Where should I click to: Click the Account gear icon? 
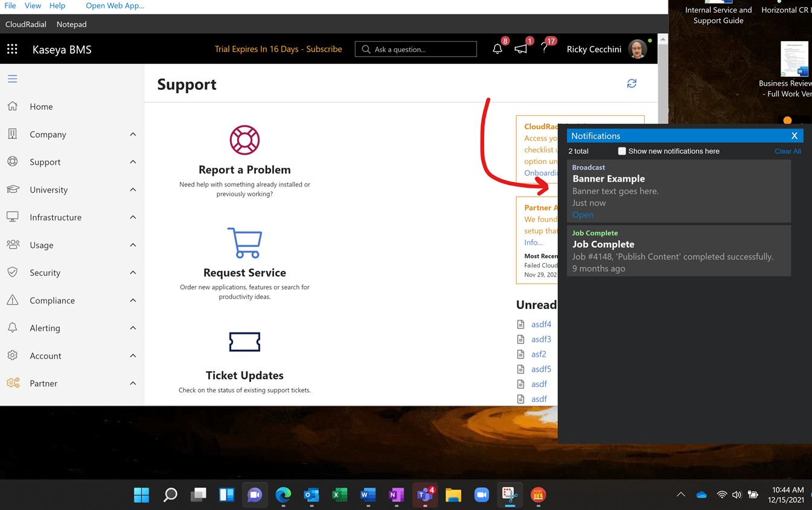tap(12, 355)
